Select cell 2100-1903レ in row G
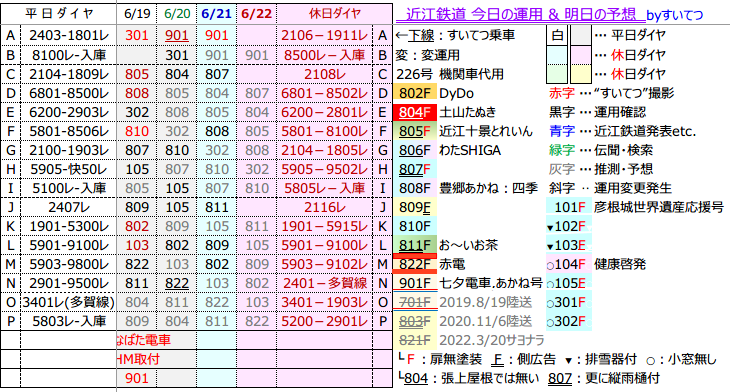Image resolution: width=730 pixels, height=392 pixels. click(68, 150)
